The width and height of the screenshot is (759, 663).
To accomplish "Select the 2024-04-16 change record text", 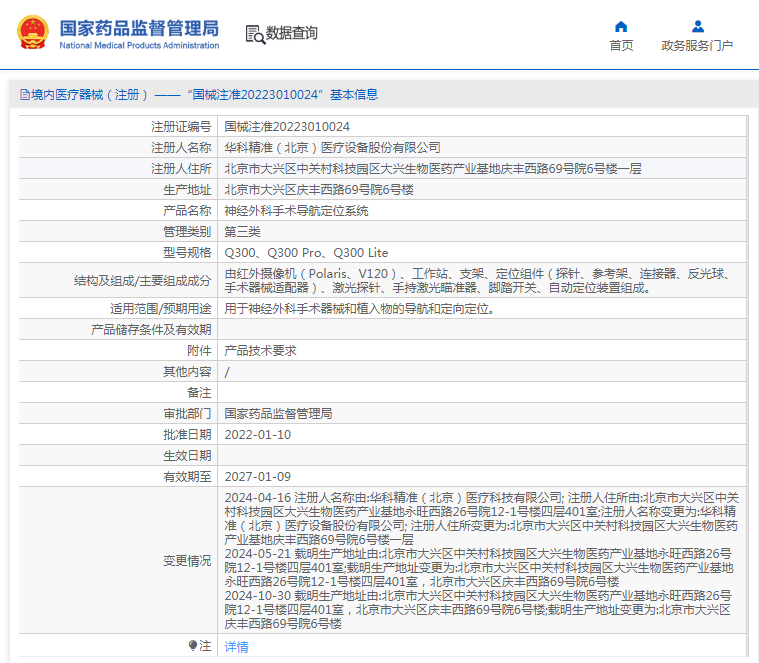I will coord(482,519).
